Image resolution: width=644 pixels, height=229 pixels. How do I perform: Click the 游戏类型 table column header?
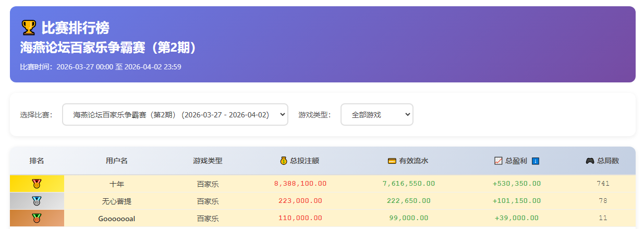(208, 161)
